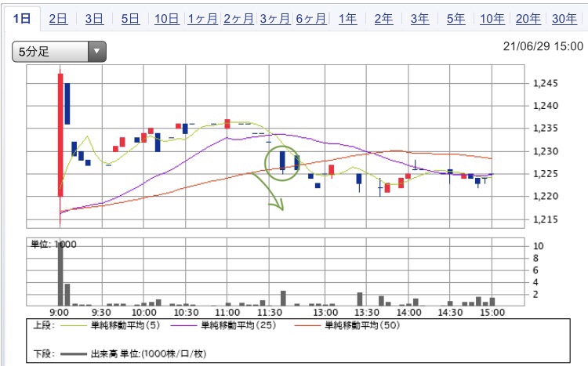
Task: View the 3年 chart range
Action: pos(419,18)
